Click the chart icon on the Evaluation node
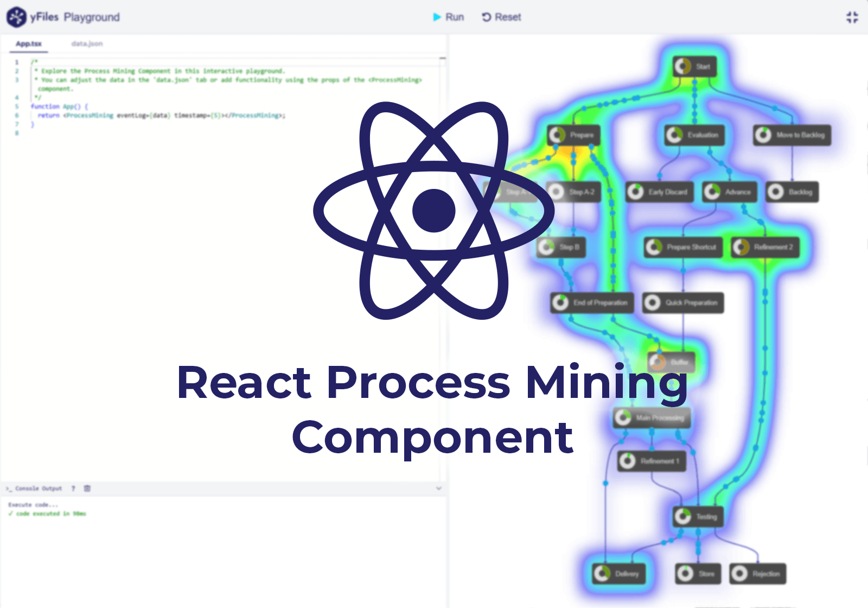Viewport: 868px width, 608px height. [675, 135]
